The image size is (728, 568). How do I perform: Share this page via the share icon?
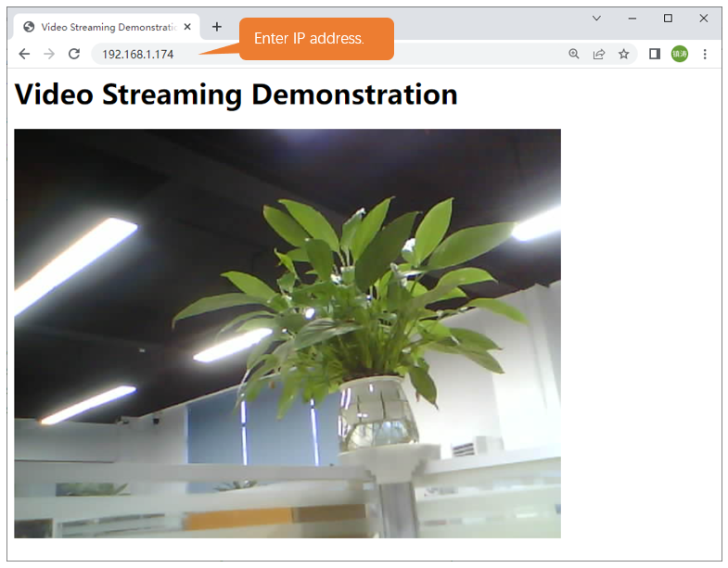pos(599,55)
